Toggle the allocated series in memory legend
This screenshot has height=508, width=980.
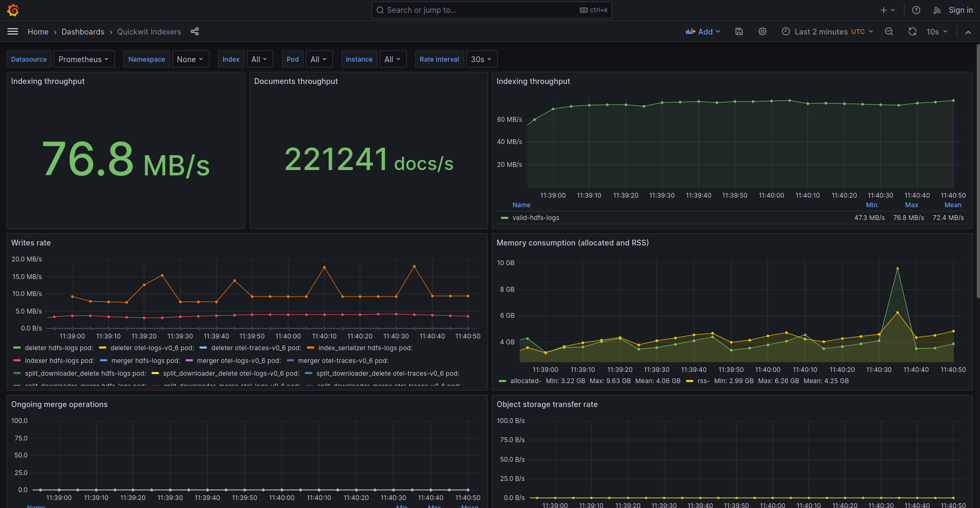(x=525, y=381)
